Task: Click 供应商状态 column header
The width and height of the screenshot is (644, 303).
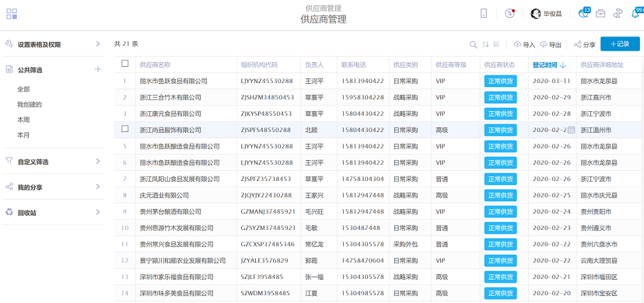Action: click(499, 64)
